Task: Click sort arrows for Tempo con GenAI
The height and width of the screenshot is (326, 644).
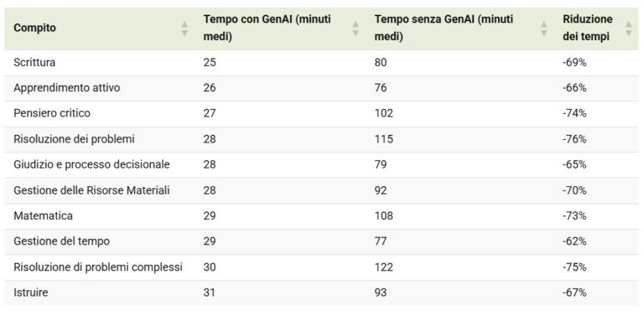Action: 356,28
